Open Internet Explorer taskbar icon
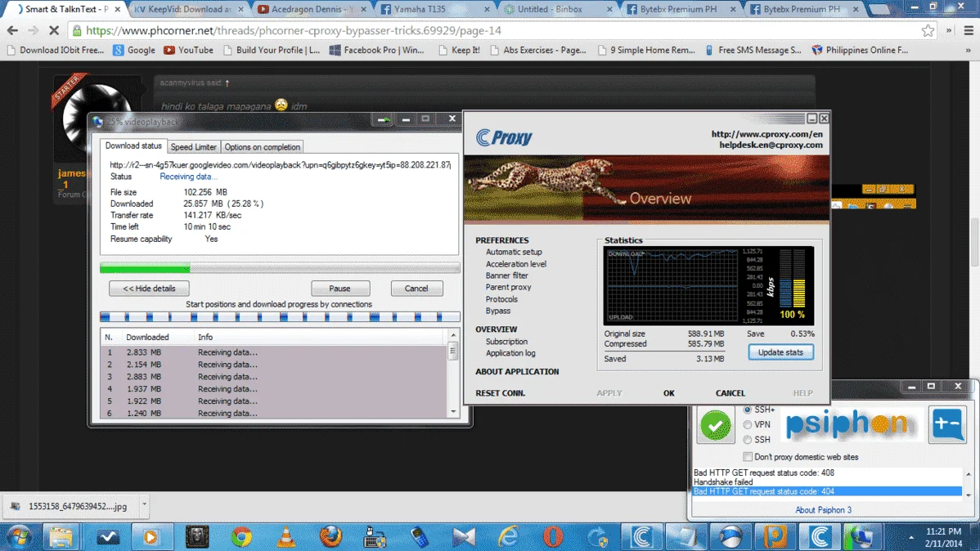The width and height of the screenshot is (980, 551). coord(508,536)
